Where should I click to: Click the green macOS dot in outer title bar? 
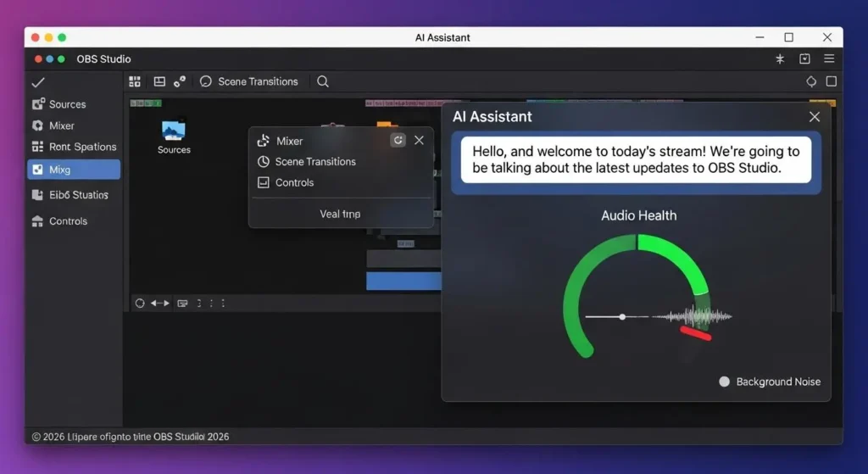tap(62, 37)
